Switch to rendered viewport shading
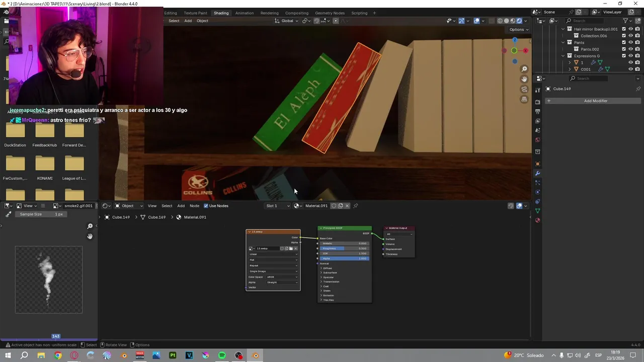Viewport: 644px width, 362px height. tap(520, 21)
